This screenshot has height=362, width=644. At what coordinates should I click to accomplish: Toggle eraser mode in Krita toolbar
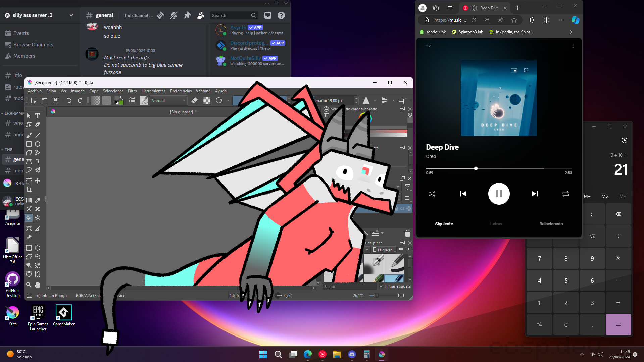point(194,100)
